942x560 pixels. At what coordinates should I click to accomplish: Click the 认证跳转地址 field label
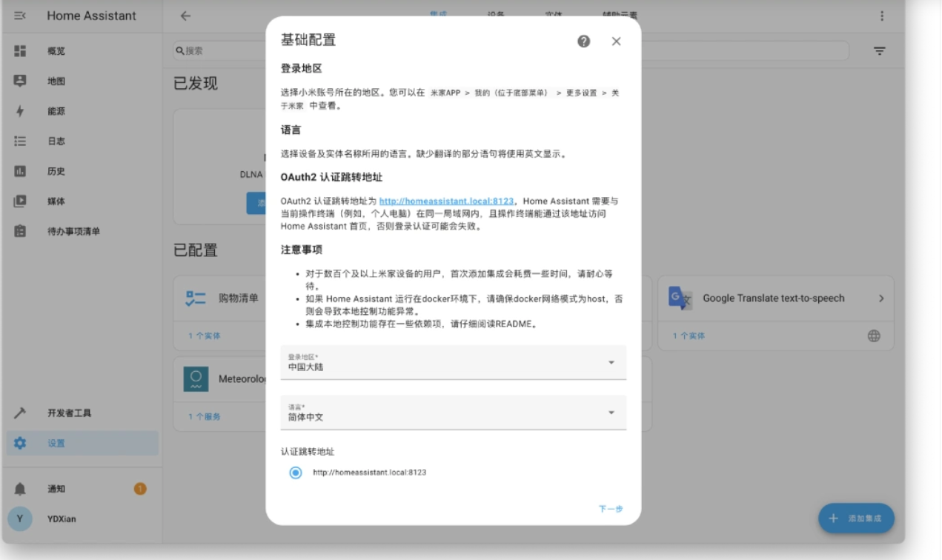[308, 451]
